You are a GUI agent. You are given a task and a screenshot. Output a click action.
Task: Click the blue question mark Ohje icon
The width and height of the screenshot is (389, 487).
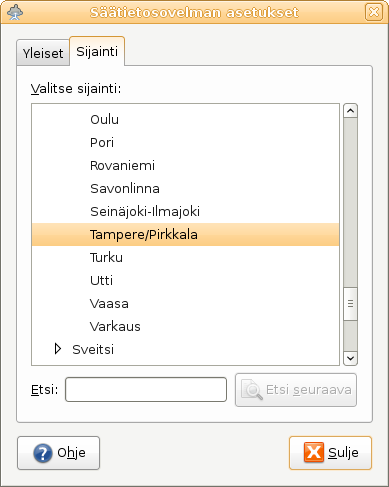[x=43, y=453]
